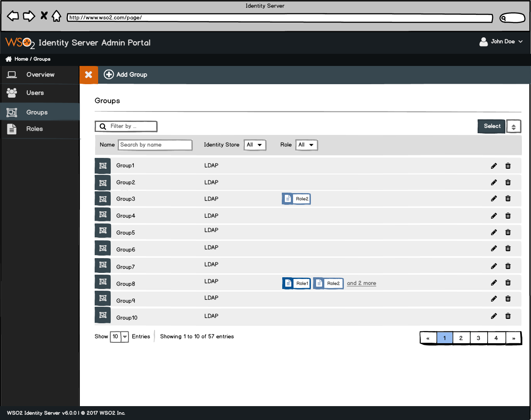Click the Group6 name text
Viewport: 531px width, 420px height.
126,249
